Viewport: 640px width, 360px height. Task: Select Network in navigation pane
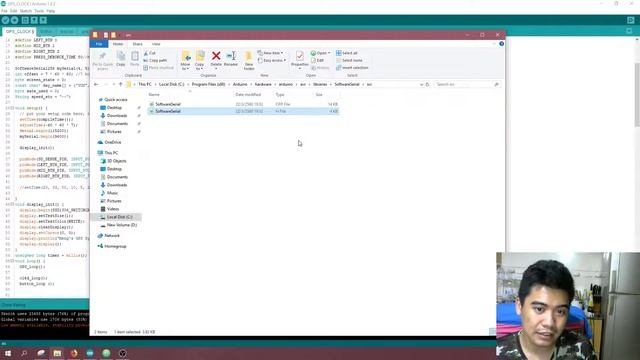coord(112,236)
